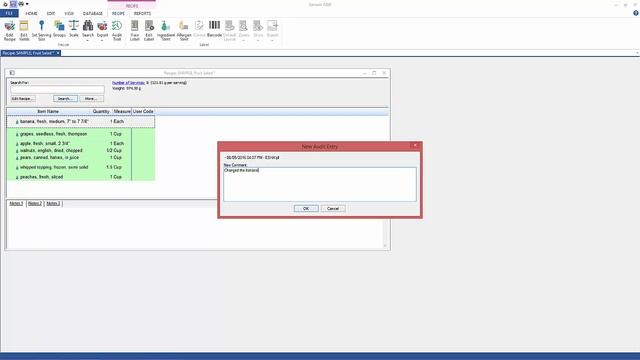
Task: Open the help icon at top right
Action: (x=636, y=13)
